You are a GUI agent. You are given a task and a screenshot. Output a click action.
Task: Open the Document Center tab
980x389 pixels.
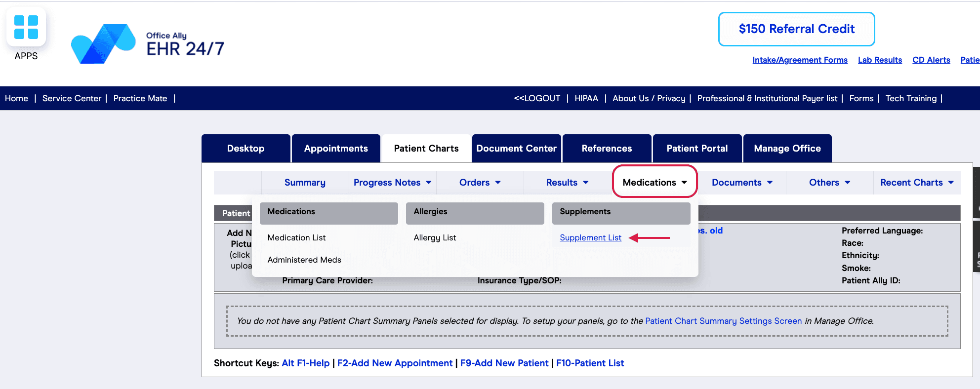(x=516, y=149)
